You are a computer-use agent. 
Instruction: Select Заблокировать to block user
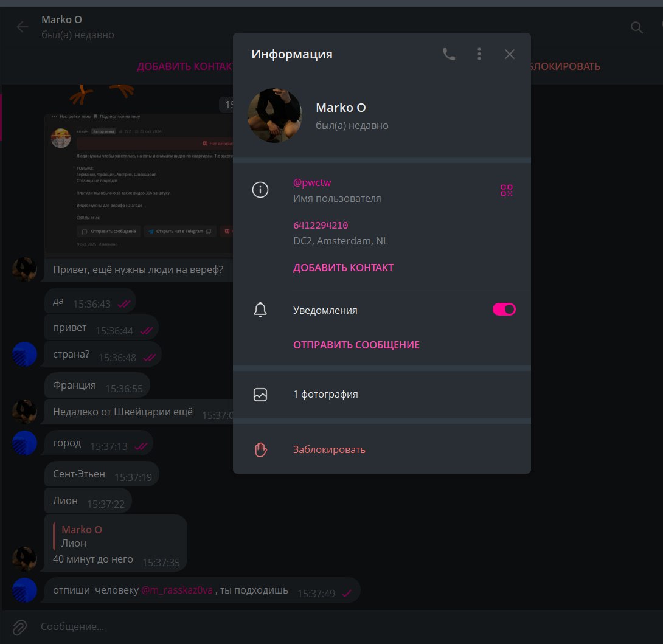click(x=330, y=449)
